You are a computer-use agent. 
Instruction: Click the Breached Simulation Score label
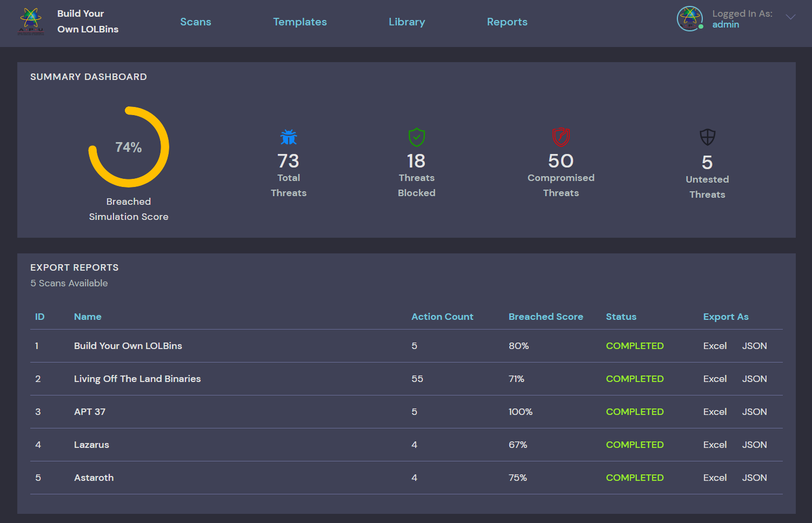(x=129, y=209)
